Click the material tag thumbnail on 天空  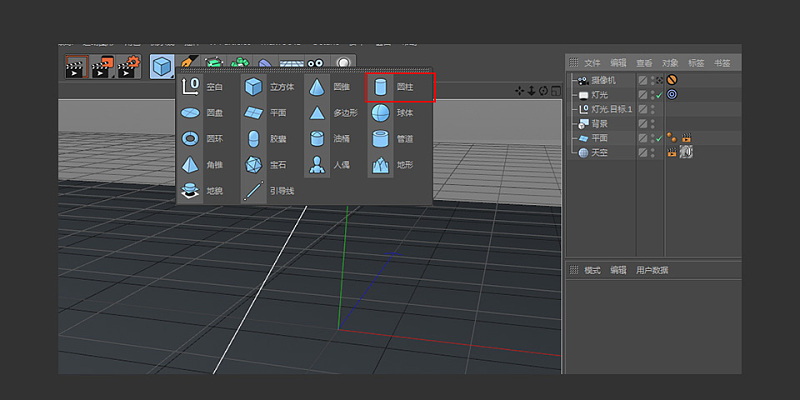687,152
